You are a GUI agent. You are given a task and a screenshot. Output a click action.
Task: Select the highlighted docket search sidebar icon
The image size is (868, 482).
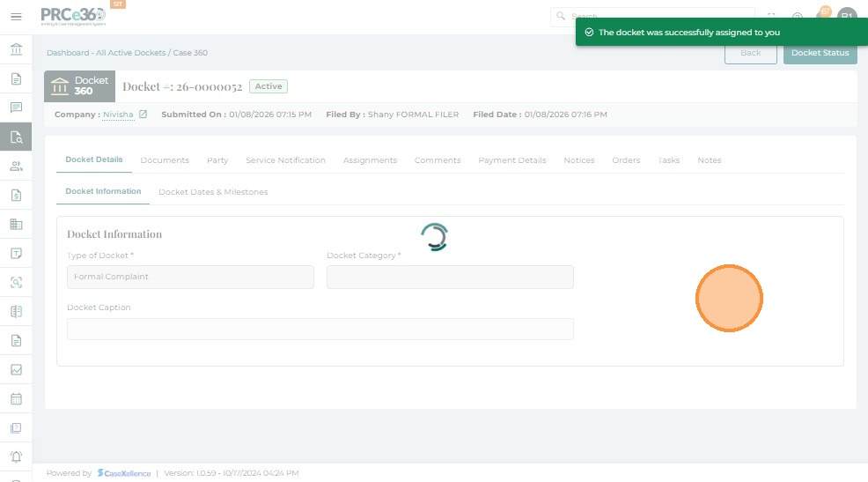pos(16,137)
